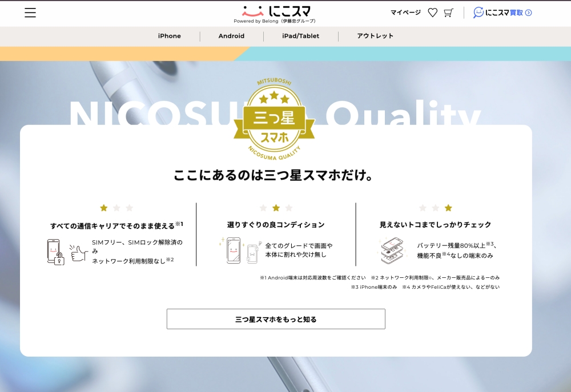Click the thumbs-up hand icon
The width and height of the screenshot is (571, 392).
click(x=78, y=253)
